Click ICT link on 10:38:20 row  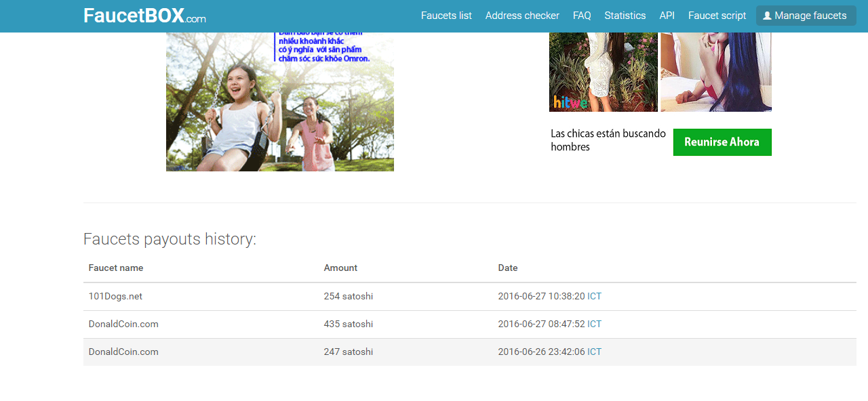tap(594, 296)
